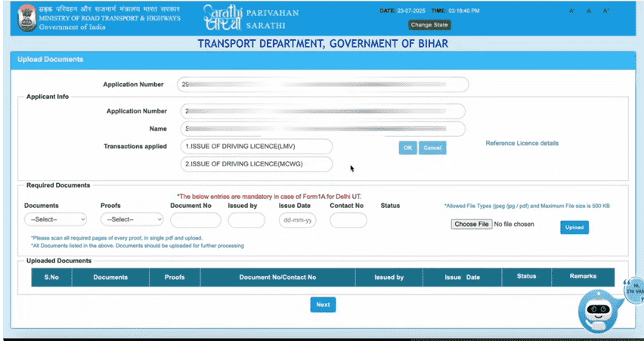The height and width of the screenshot is (341, 644).
Task: Click the Contact No input field
Action: [348, 220]
